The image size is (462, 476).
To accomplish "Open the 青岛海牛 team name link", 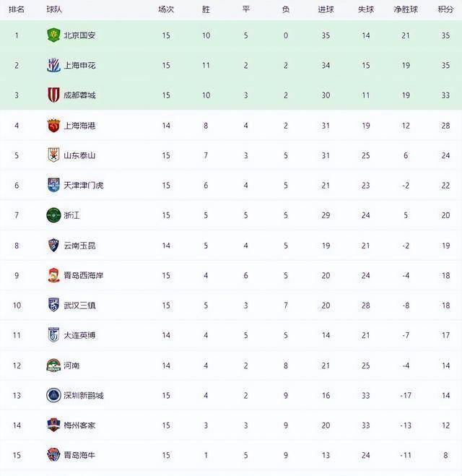I will coord(79,455).
